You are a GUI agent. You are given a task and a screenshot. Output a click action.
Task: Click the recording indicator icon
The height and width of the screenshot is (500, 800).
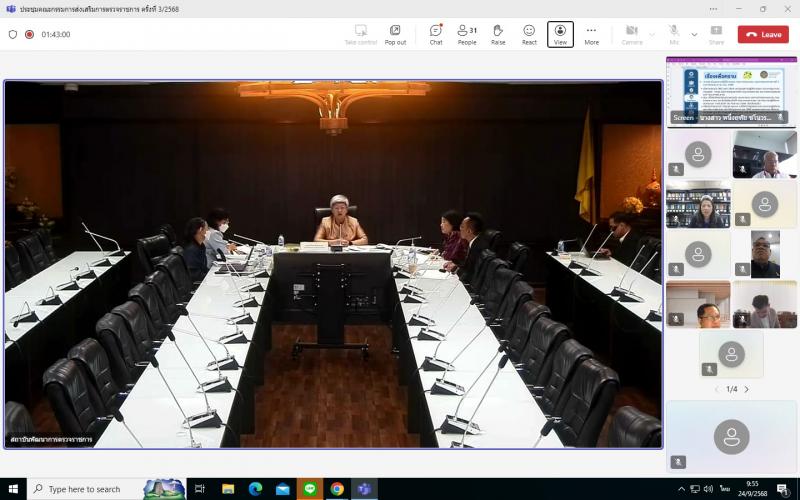30,34
